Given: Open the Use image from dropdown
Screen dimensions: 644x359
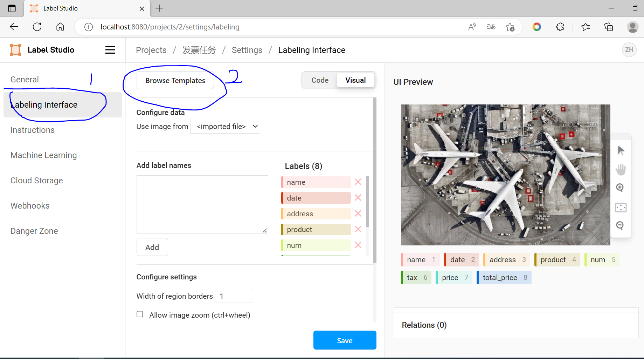Looking at the screenshot, I should tap(225, 126).
